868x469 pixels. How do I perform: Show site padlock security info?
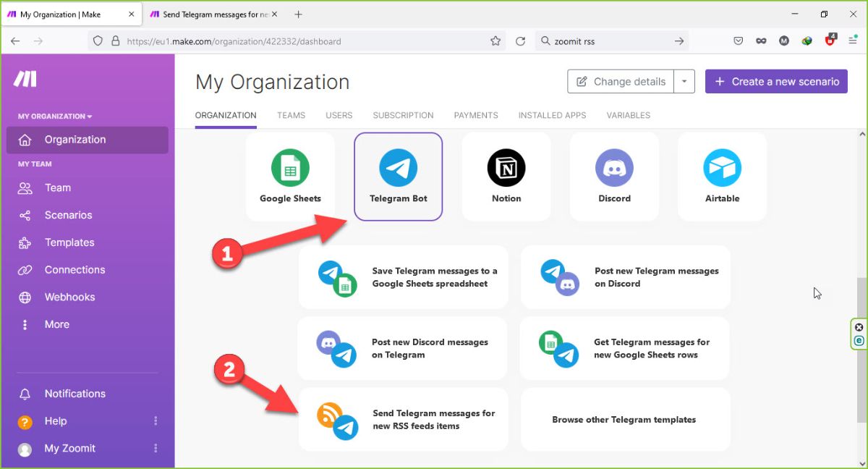(114, 41)
